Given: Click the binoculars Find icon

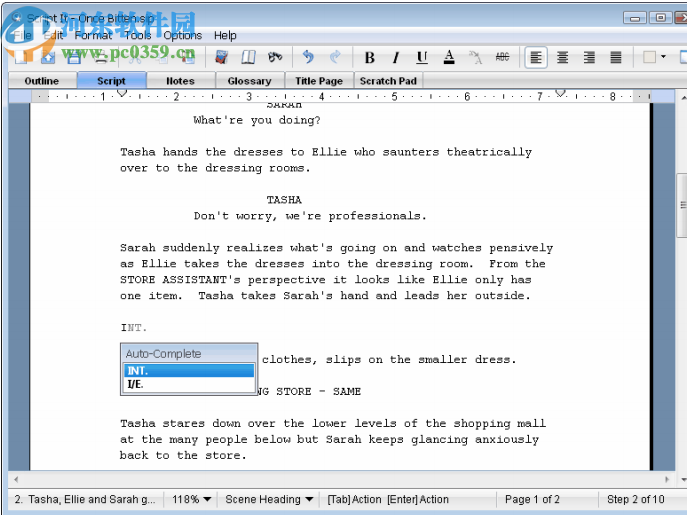Looking at the screenshot, I should click(x=275, y=57).
